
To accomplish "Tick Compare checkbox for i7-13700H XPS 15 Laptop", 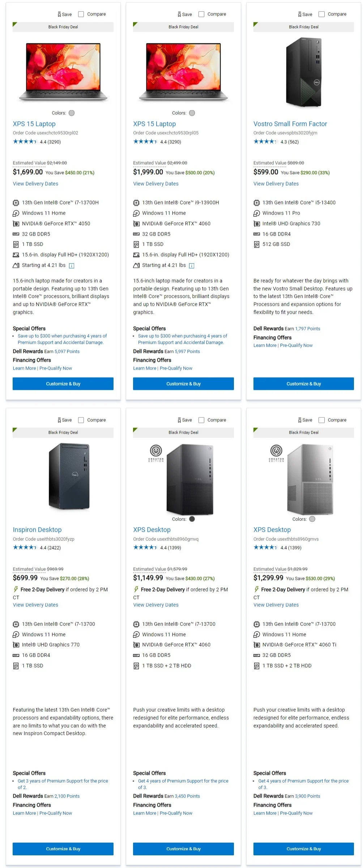I will pyautogui.click(x=81, y=14).
